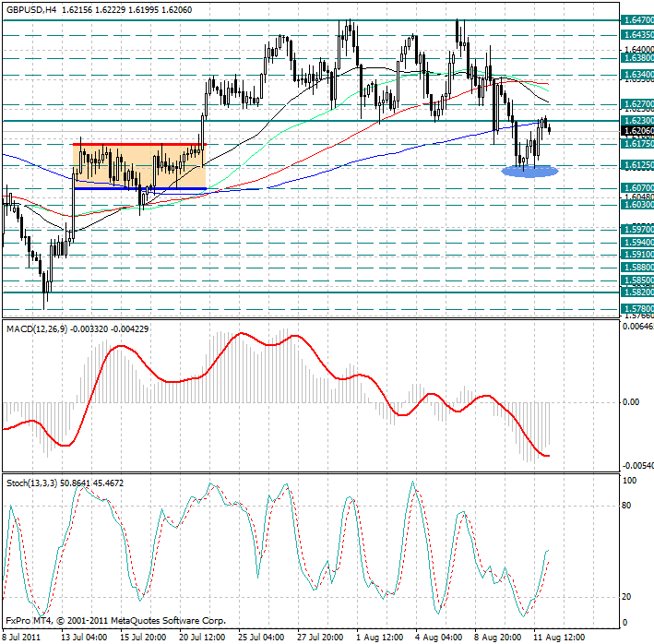Click the 1.58200 price level label
This screenshot has width=654, height=644.
point(636,292)
